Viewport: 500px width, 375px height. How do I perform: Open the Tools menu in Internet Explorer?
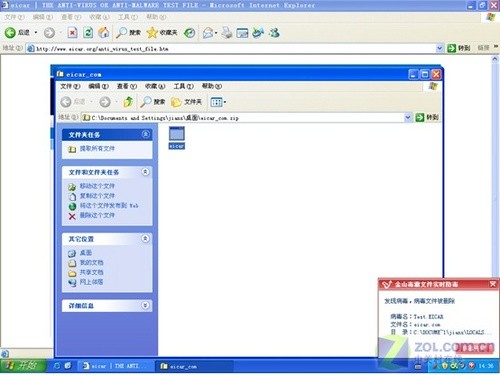click(x=128, y=17)
